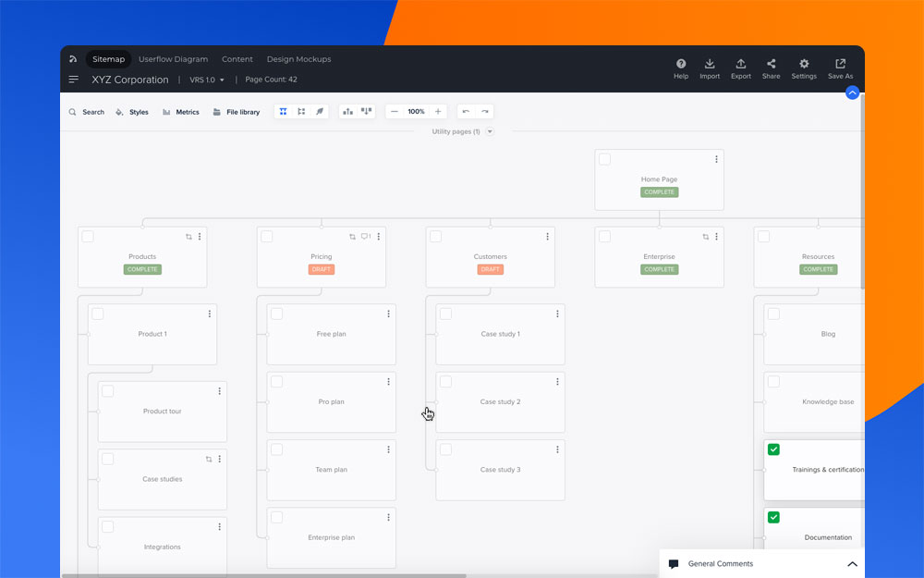Select the Case study 1 checkbox
The height and width of the screenshot is (578, 924).
tap(445, 314)
